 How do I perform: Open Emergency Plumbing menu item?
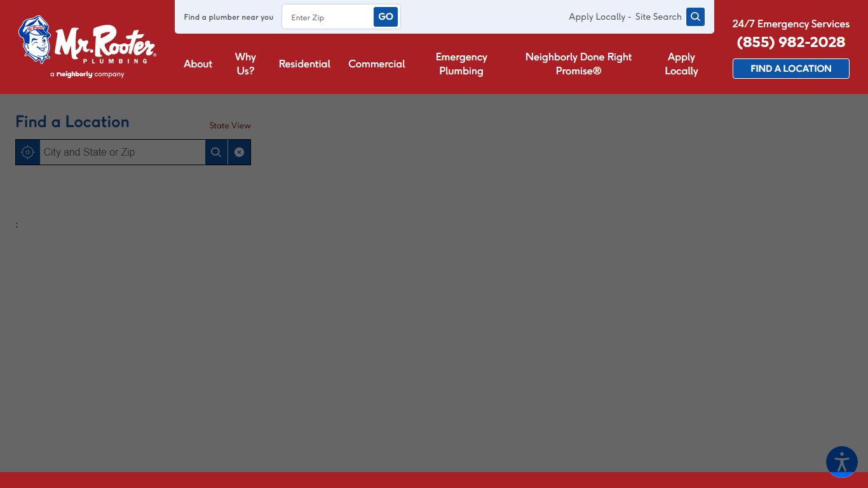(x=461, y=64)
